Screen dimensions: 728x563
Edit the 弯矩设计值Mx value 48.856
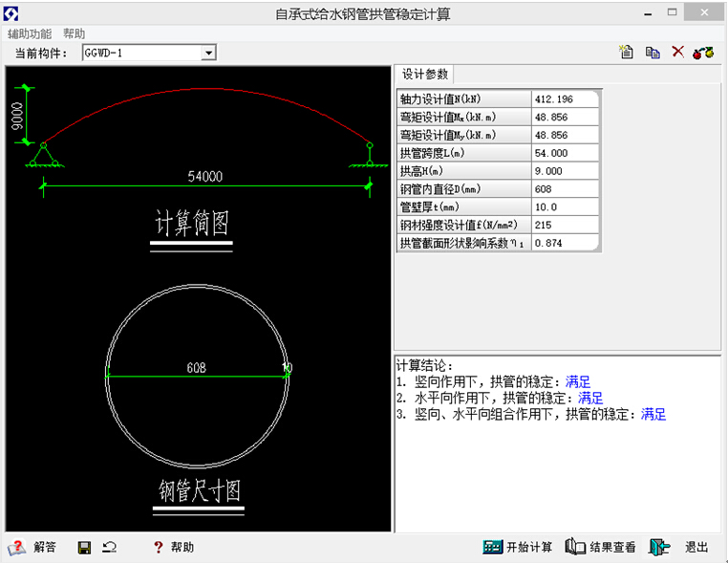coord(565,117)
